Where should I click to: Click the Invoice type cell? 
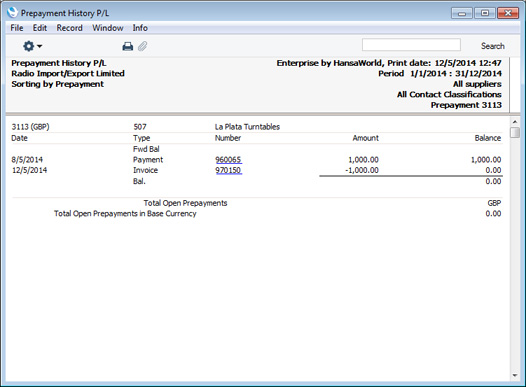(145, 170)
